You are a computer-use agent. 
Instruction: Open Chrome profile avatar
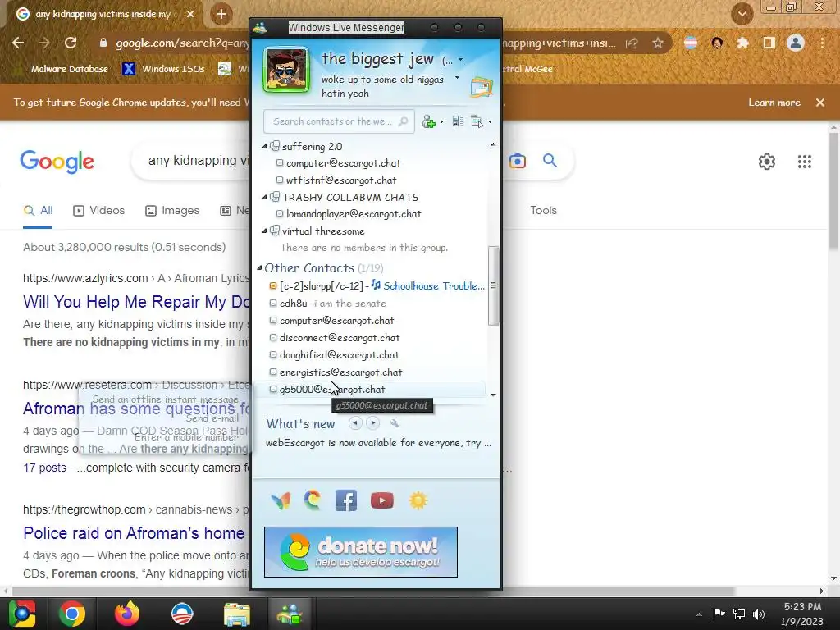tap(796, 43)
